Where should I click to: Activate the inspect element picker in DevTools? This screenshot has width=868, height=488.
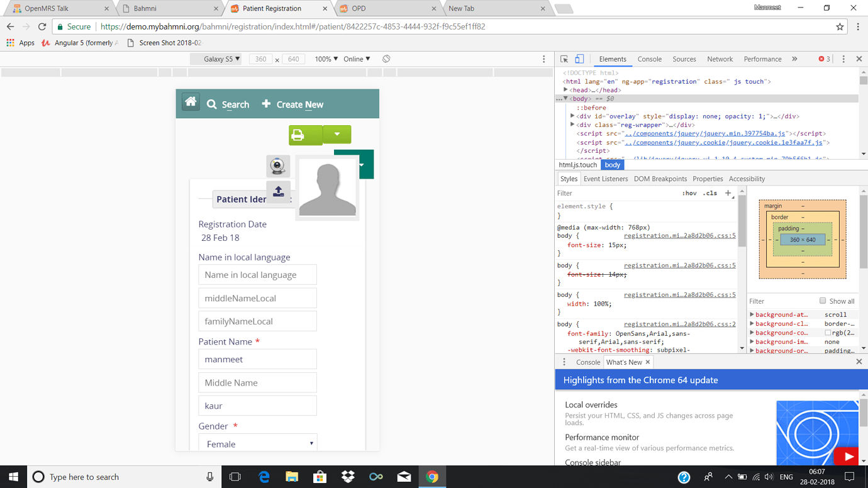(x=564, y=58)
